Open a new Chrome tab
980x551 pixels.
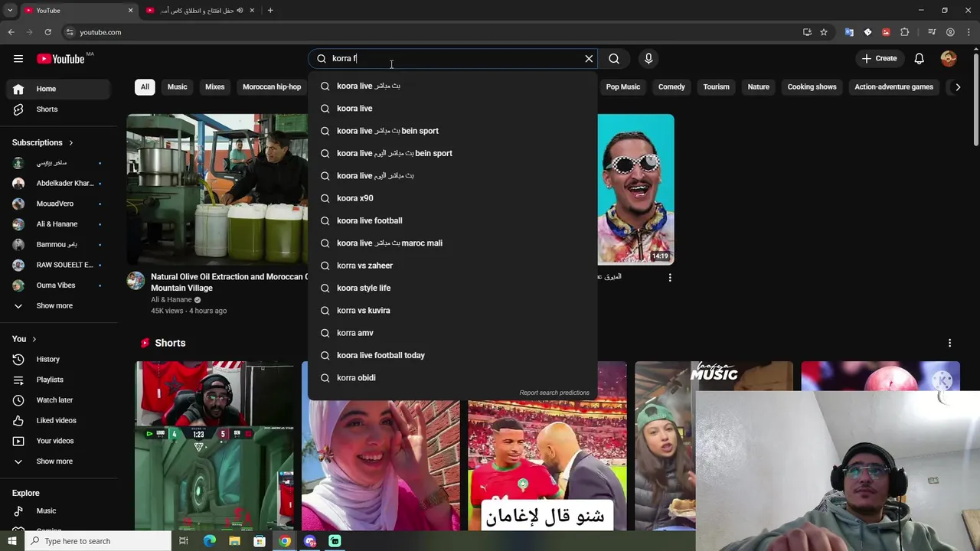point(270,11)
